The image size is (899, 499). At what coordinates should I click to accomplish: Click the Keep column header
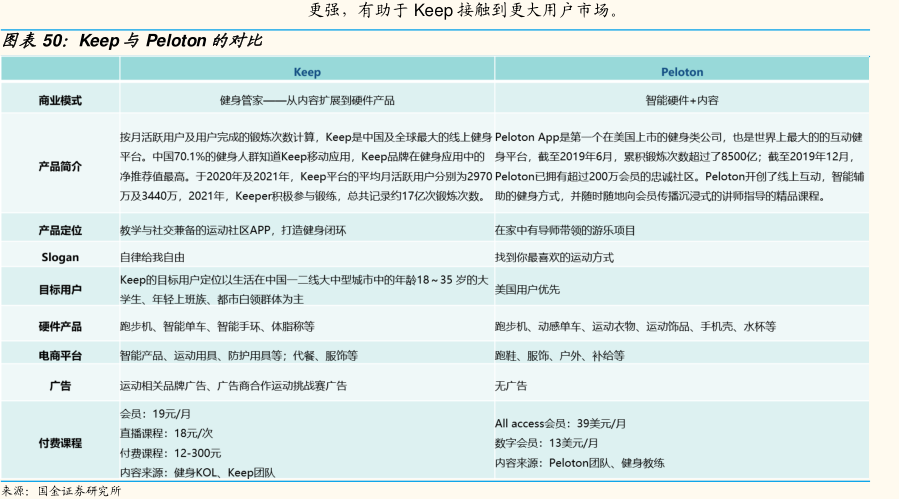tap(306, 72)
